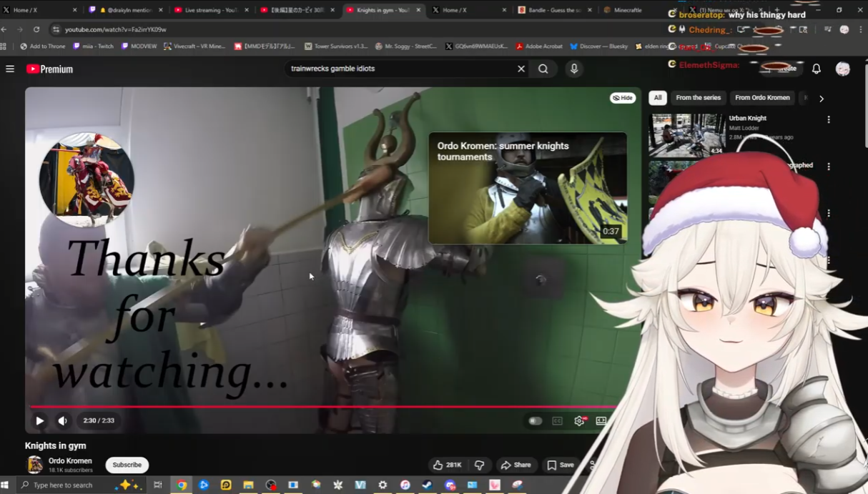Open Discover — Bluesky bookmark

598,46
